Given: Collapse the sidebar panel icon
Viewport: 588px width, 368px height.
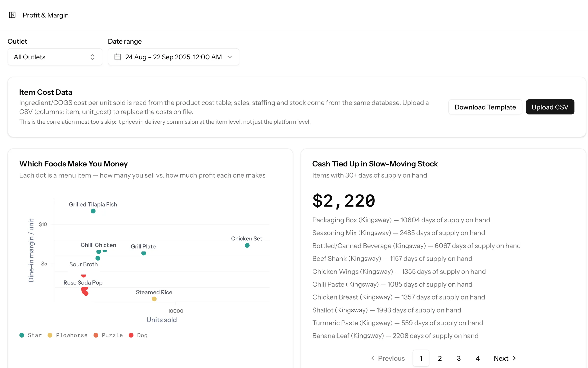Looking at the screenshot, I should point(12,15).
